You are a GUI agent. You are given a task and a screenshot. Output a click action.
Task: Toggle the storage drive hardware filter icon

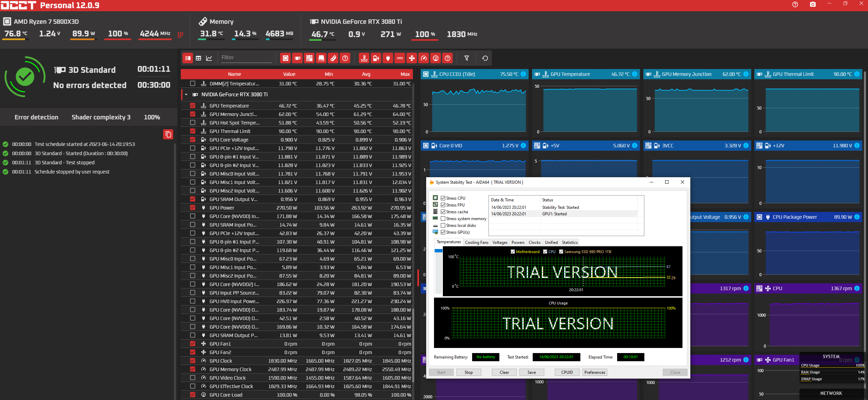(321, 58)
